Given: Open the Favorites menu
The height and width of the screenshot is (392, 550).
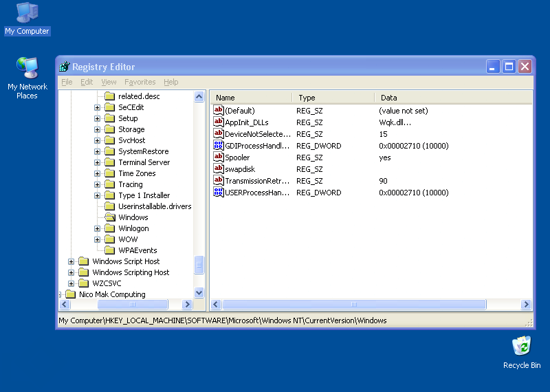Looking at the screenshot, I should click(x=140, y=82).
